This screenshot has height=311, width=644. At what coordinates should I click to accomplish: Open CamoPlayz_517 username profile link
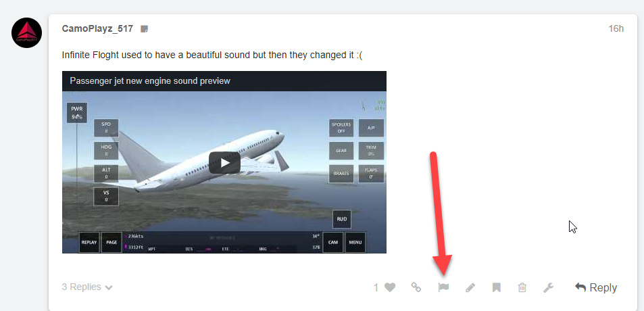[x=97, y=28]
